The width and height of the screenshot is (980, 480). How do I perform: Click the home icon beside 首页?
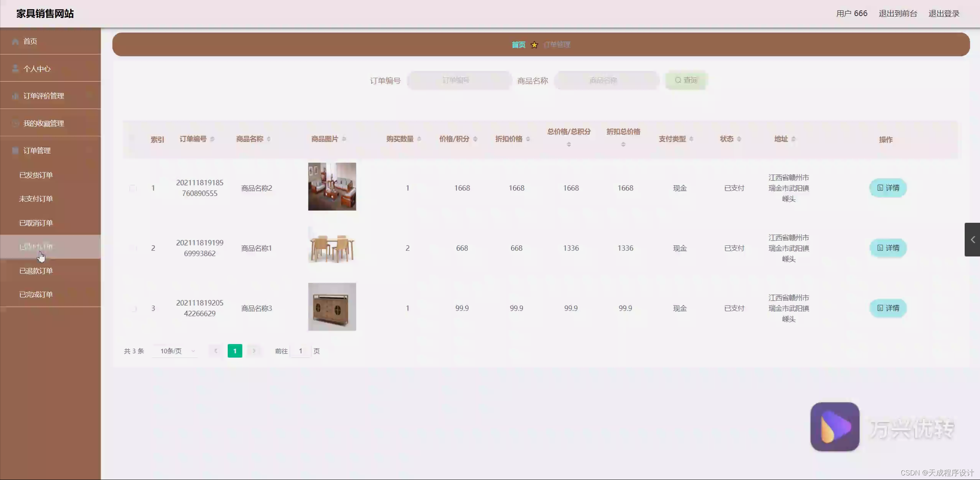pyautogui.click(x=15, y=41)
